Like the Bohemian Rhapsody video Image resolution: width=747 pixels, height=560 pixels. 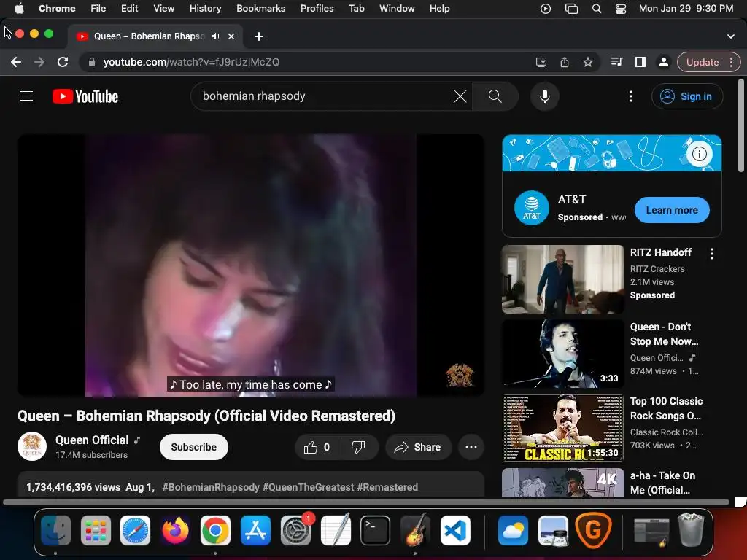coord(317,447)
